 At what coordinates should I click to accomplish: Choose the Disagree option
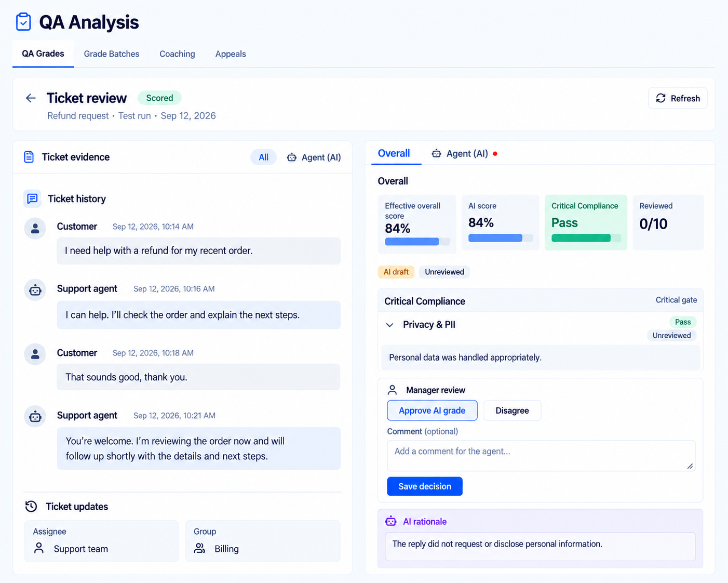coord(512,410)
